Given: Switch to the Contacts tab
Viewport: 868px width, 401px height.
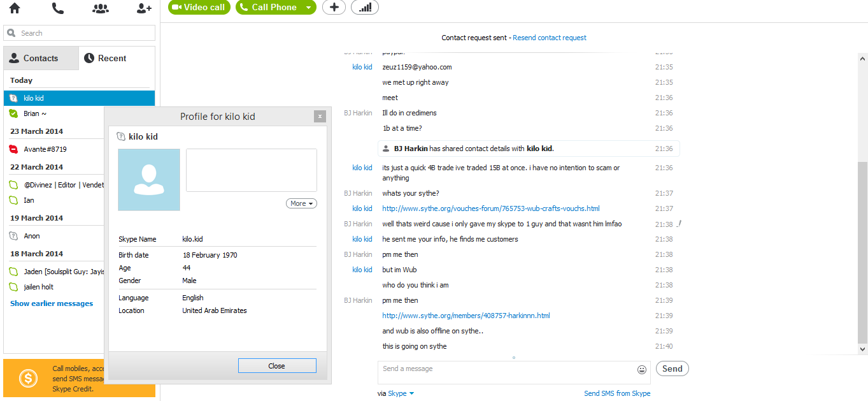Looking at the screenshot, I should click(x=41, y=58).
